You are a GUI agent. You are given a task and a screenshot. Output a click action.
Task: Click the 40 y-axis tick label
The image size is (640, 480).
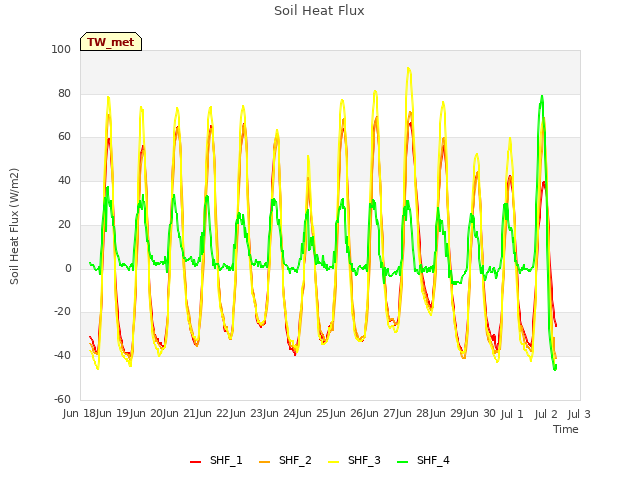point(64,180)
